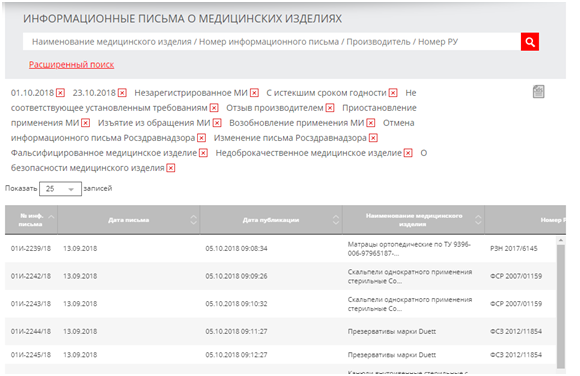Remove the Возобновление применения МИ filter
Viewport: 580px width, 376px height.
(x=371, y=123)
